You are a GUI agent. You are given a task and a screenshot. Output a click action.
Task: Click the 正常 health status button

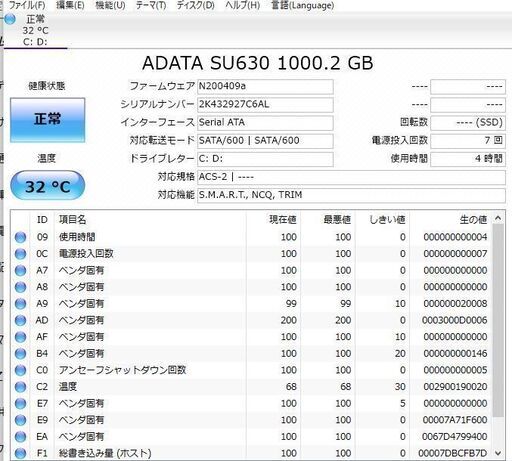coord(47,120)
